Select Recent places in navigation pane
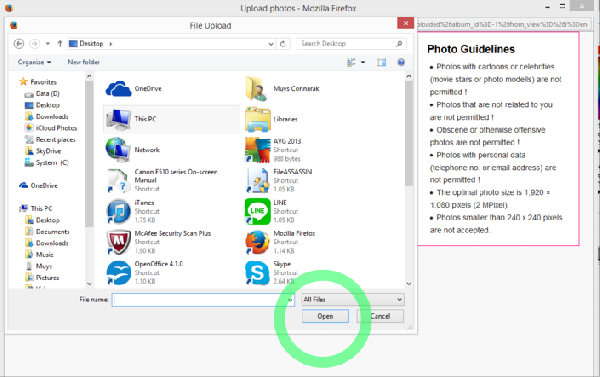The height and width of the screenshot is (377, 600). coord(50,140)
